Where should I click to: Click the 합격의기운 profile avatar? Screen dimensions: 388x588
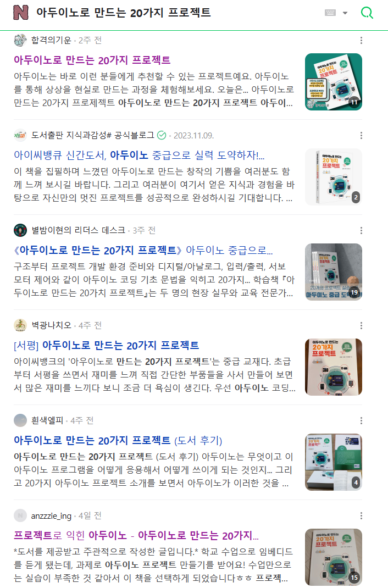(20, 40)
